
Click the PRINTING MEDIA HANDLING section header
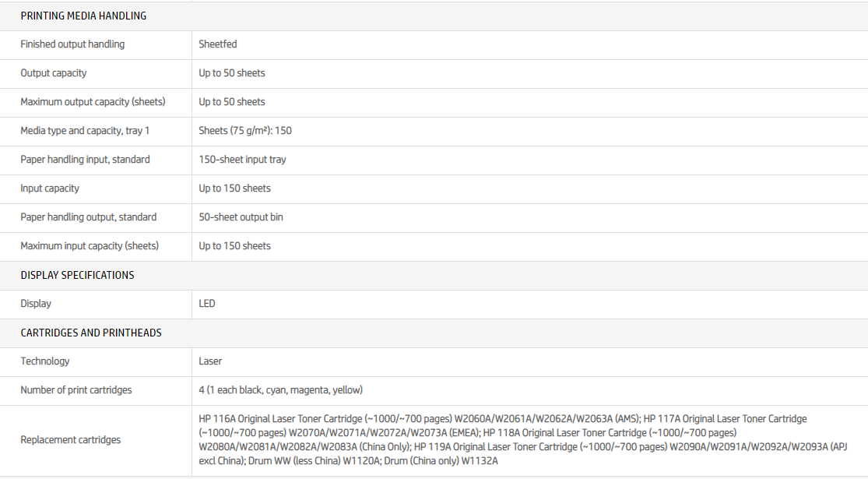(83, 16)
